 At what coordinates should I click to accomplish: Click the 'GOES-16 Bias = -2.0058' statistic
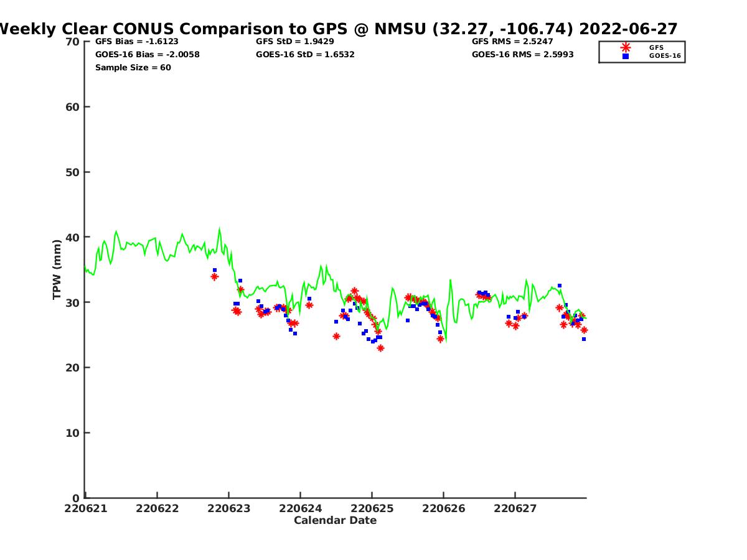coord(148,55)
